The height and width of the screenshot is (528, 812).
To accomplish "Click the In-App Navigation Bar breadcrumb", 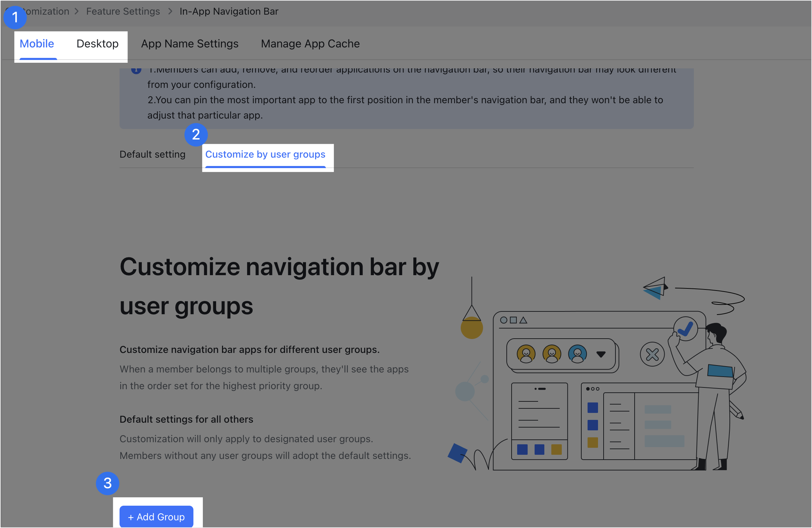I will [x=229, y=11].
